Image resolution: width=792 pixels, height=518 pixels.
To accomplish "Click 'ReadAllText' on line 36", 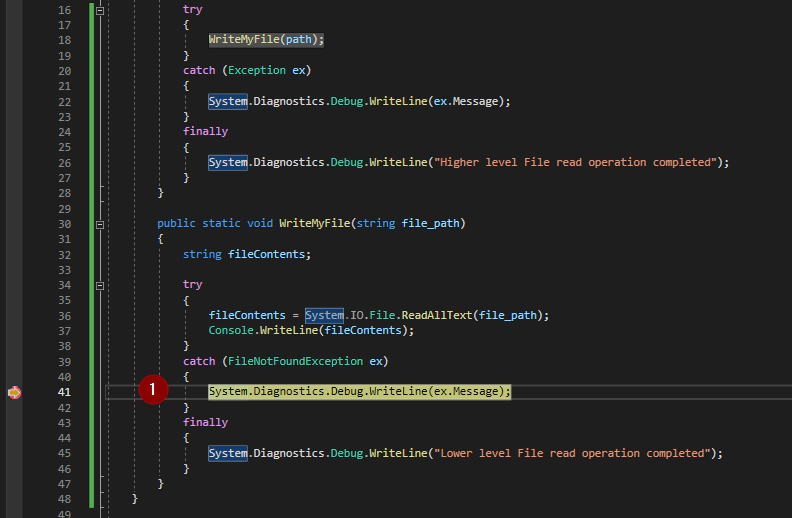I will coord(437,315).
